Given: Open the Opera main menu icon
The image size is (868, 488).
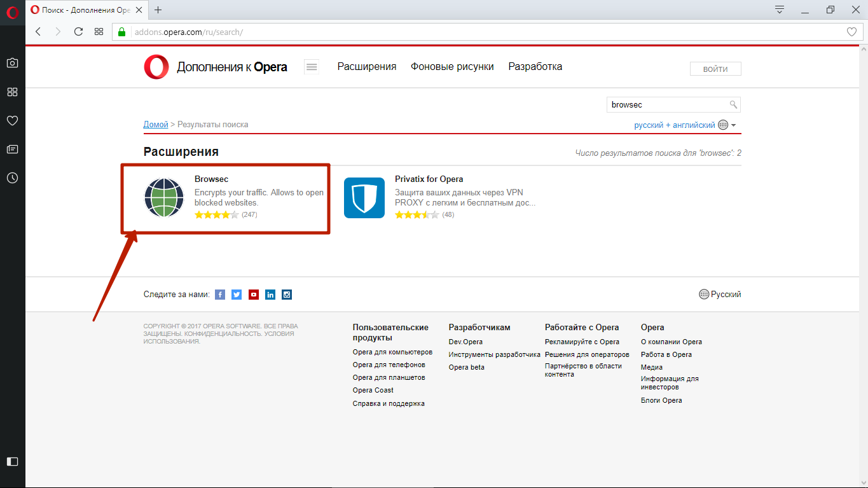Looking at the screenshot, I should 12,11.
